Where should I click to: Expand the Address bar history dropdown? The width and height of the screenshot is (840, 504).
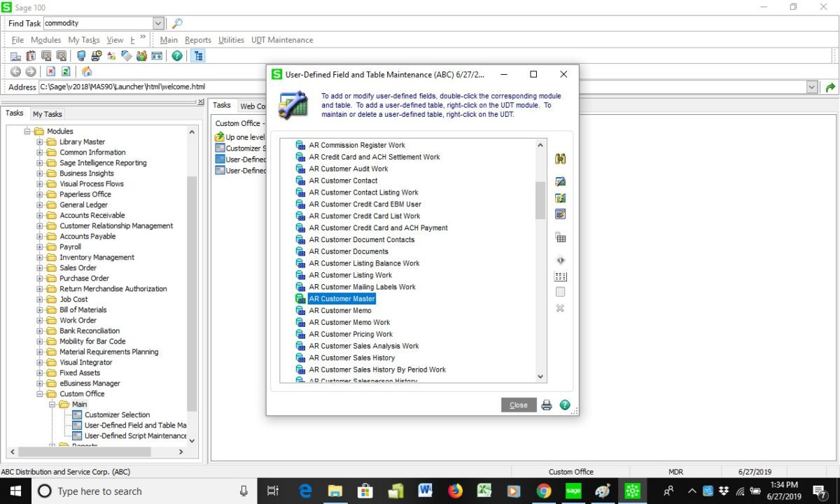812,87
